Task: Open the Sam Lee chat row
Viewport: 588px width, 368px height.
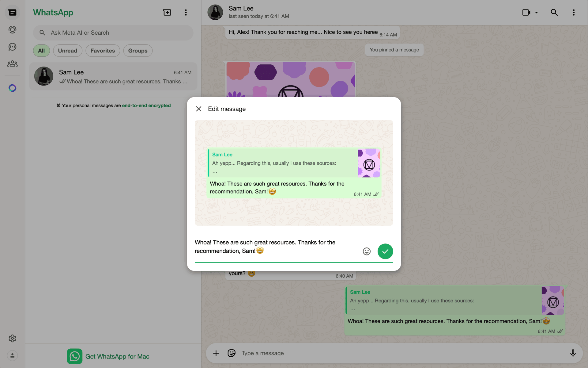Action: pos(113,76)
